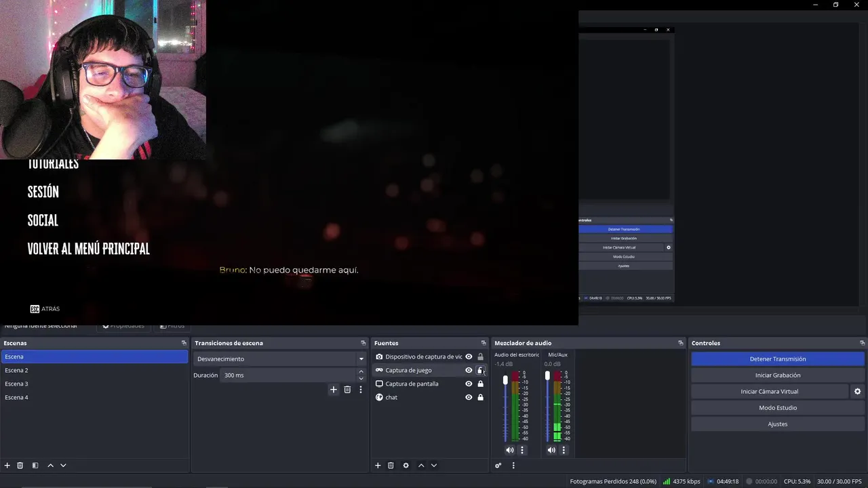Image resolution: width=868 pixels, height=488 pixels.
Task: Click ATRÁS back prompt in game preview
Action: coord(45,309)
